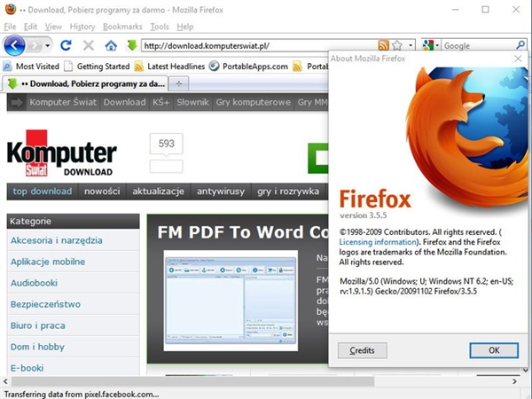Click the Home icon in toolbar

click(111, 45)
